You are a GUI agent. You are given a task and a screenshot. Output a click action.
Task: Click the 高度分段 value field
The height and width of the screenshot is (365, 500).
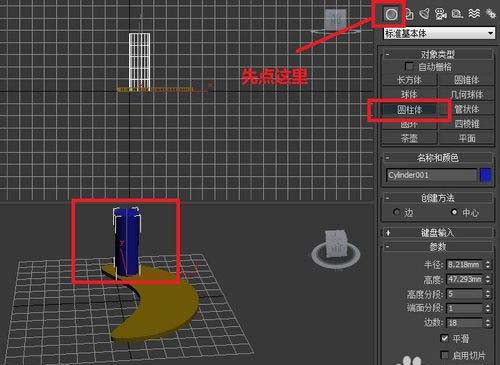[x=464, y=294]
